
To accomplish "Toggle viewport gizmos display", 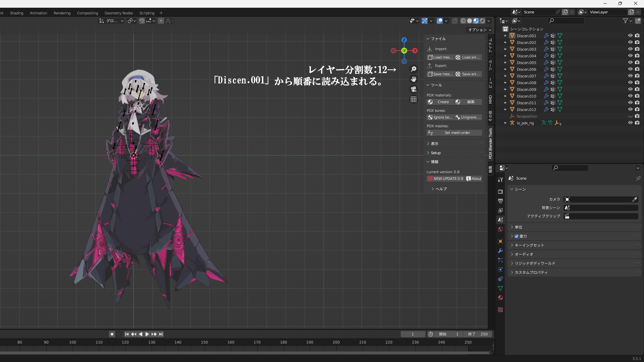I will [425, 21].
